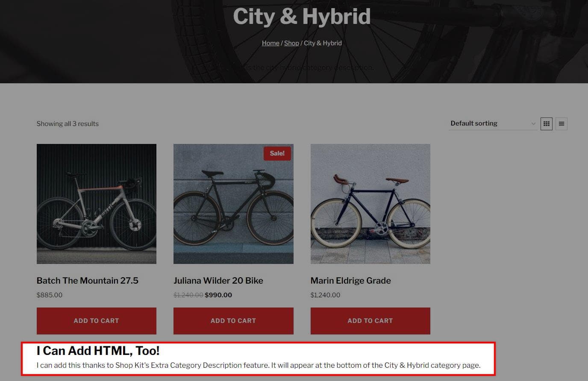The width and height of the screenshot is (588, 381).
Task: Click the Showing all 3 results text
Action: [x=68, y=124]
